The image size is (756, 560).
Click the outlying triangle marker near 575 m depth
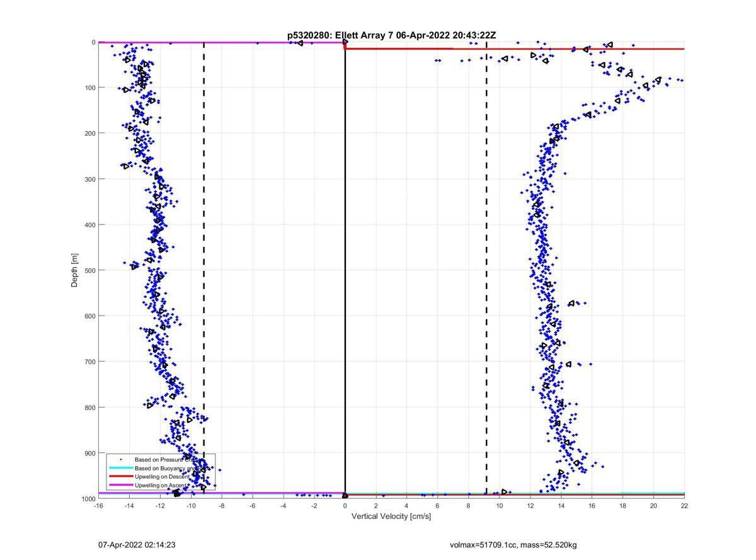(571, 304)
